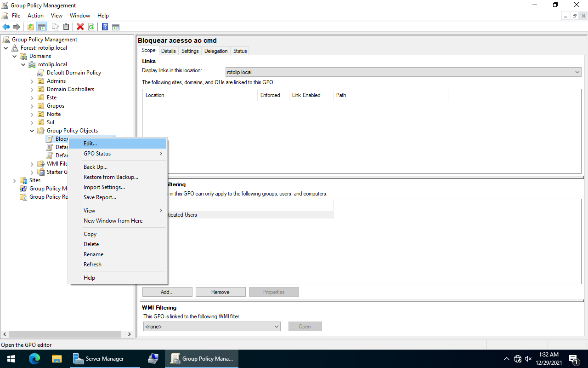Open the GPO Status submenu
This screenshot has width=588, height=368.
(96, 153)
